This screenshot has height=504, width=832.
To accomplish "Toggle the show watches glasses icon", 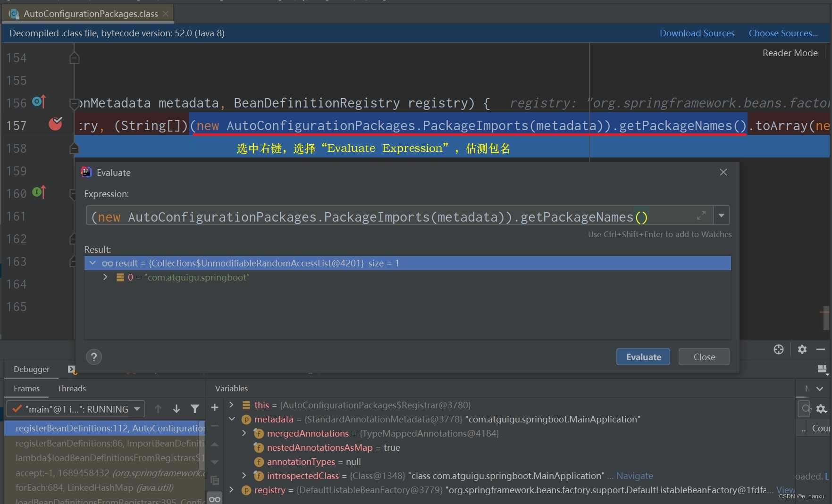I will [x=215, y=499].
